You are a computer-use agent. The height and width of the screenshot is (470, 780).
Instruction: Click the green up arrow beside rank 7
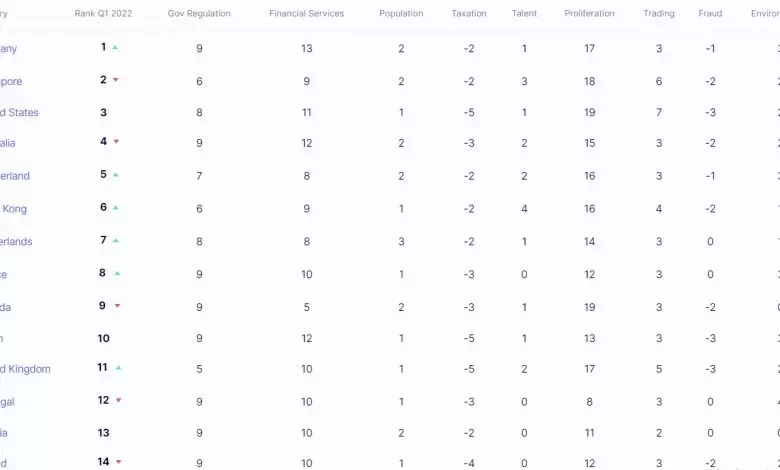point(116,240)
